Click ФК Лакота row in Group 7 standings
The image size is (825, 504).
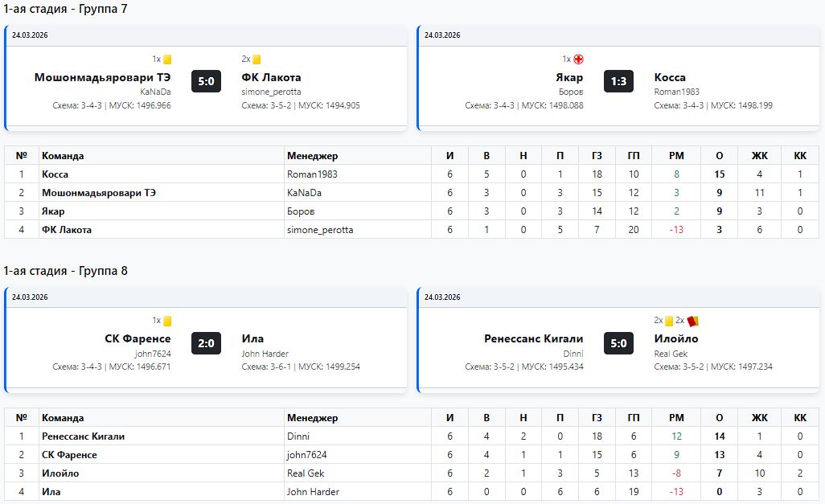pos(67,230)
